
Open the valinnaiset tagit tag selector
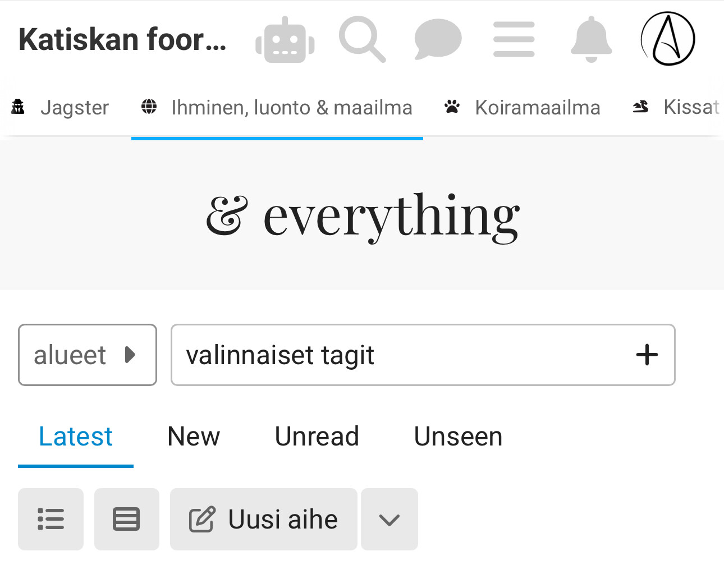click(x=393, y=355)
